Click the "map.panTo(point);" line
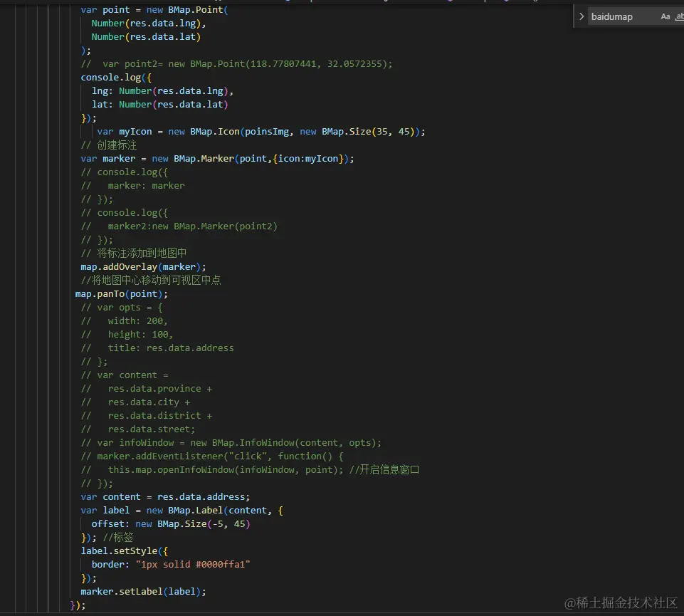The image size is (684, 616). [x=121, y=294]
